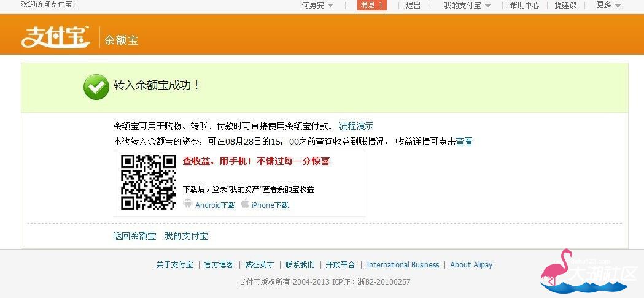Click the 退出 logout link
This screenshot has width=644, height=298.
pyautogui.click(x=413, y=6)
